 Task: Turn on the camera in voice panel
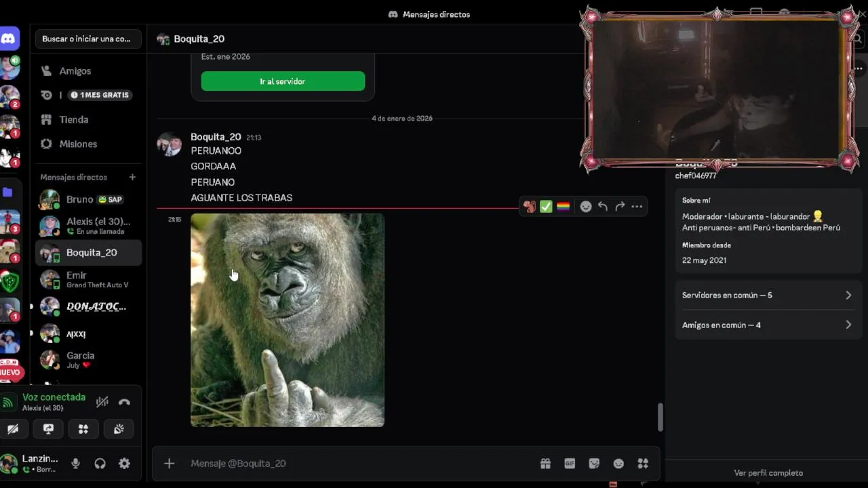point(13,429)
